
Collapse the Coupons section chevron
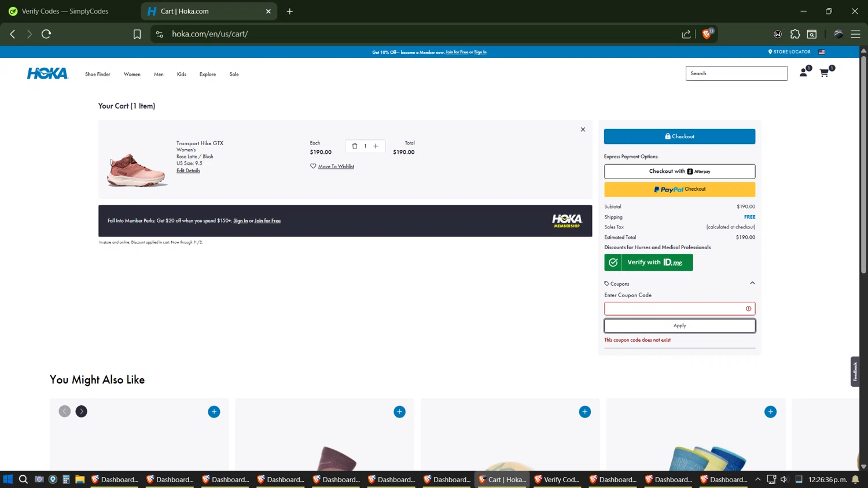click(752, 283)
